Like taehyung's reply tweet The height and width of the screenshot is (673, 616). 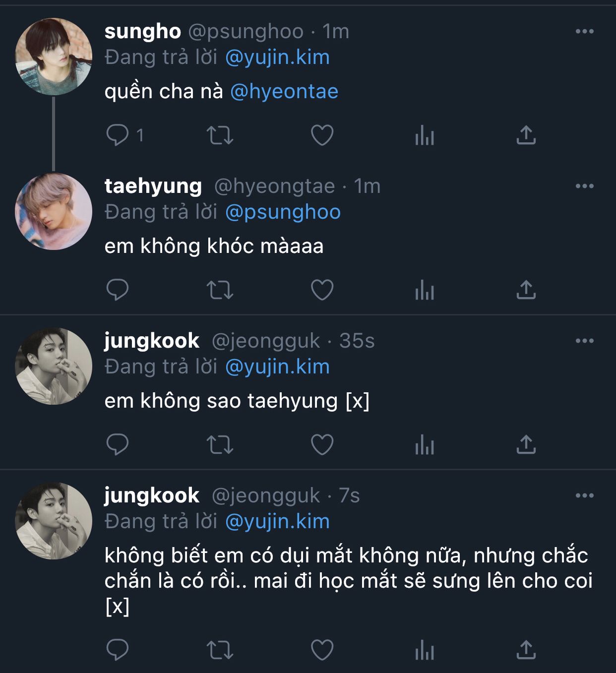click(x=322, y=290)
